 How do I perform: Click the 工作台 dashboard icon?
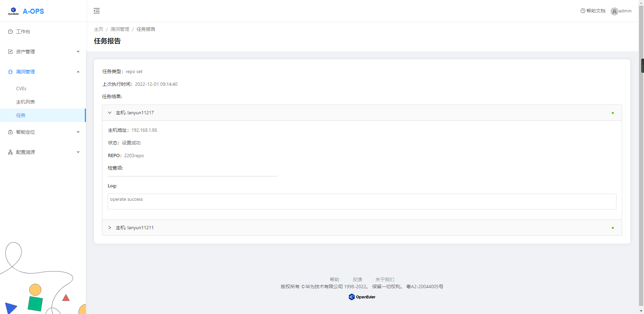[10, 32]
